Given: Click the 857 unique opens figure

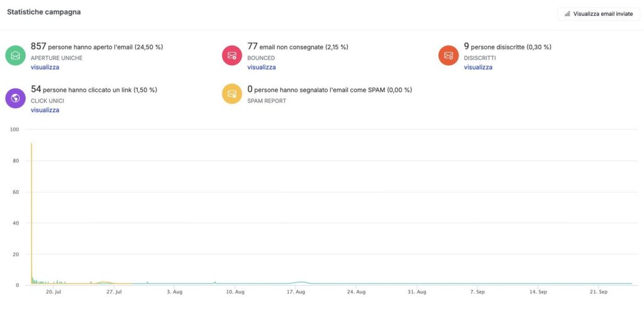Looking at the screenshot, I should [x=38, y=47].
